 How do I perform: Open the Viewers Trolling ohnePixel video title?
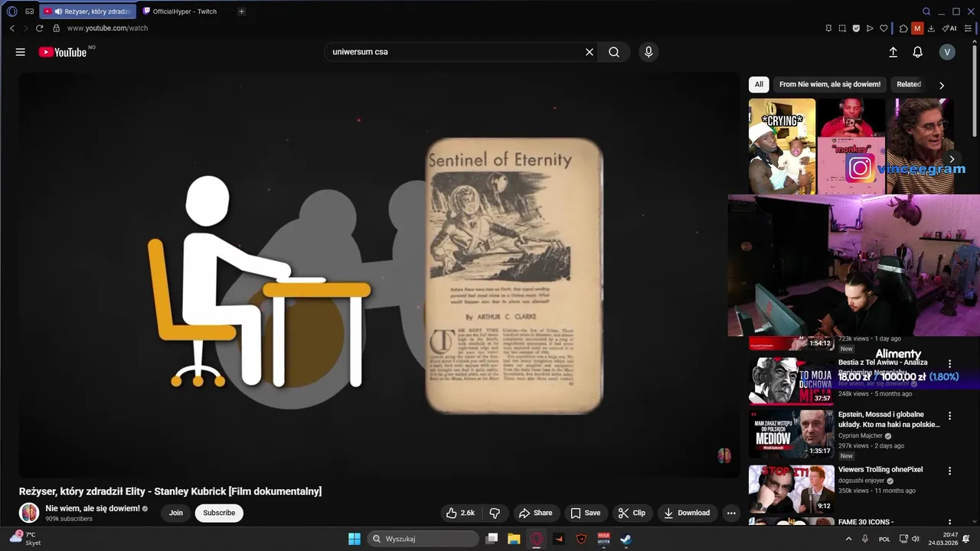[x=880, y=469]
